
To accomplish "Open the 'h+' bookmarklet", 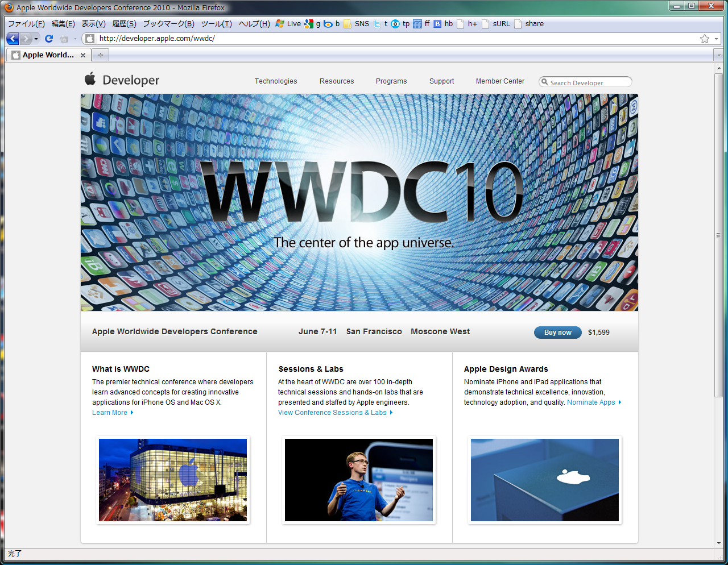I will [x=467, y=24].
